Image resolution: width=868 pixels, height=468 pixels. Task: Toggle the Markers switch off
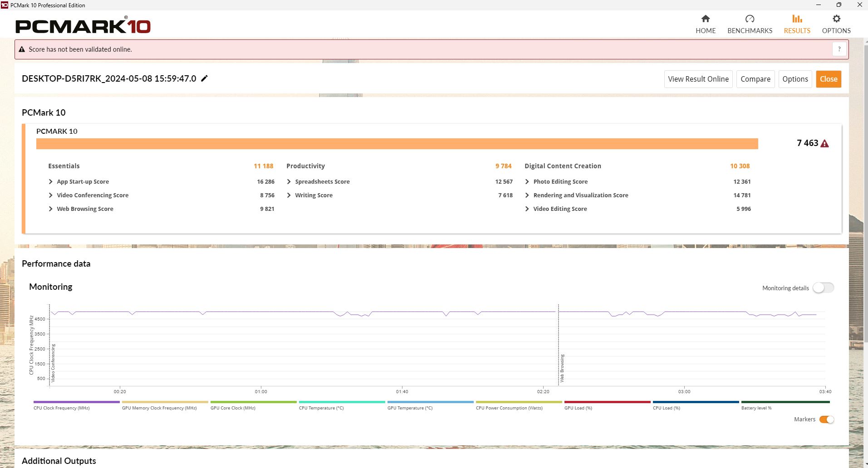click(827, 419)
